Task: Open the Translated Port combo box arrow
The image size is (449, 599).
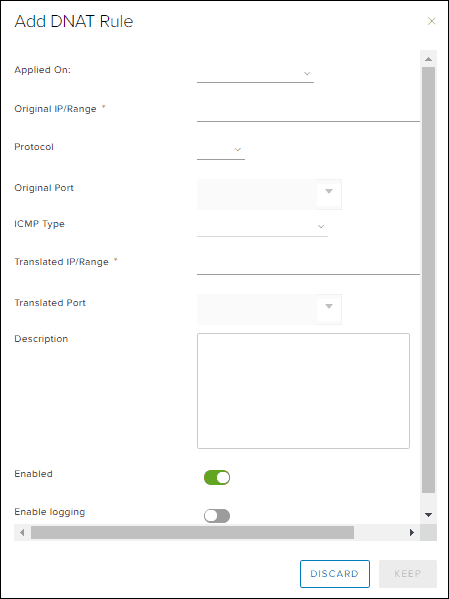Action: [x=329, y=306]
